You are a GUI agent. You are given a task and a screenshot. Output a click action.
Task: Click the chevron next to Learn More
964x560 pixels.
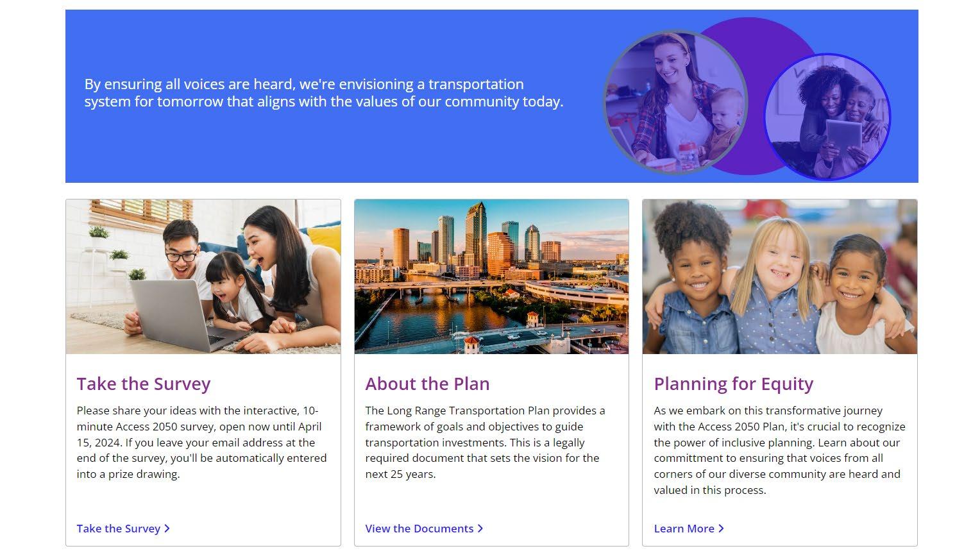coord(721,529)
